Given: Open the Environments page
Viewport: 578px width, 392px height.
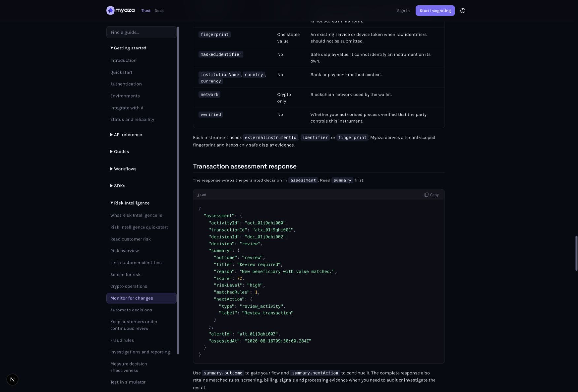Looking at the screenshot, I should point(125,96).
